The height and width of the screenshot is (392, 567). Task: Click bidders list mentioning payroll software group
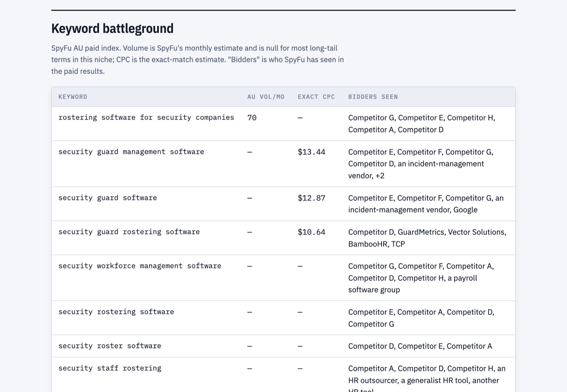point(421,278)
